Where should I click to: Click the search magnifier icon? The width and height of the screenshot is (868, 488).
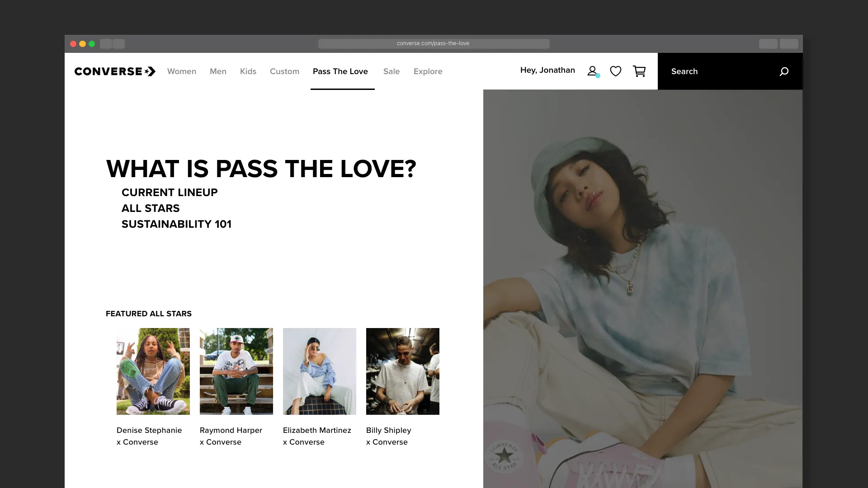click(784, 71)
